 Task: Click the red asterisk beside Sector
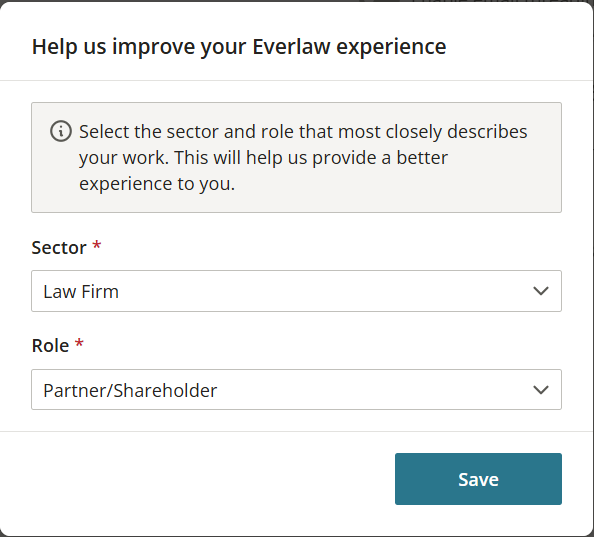point(97,245)
